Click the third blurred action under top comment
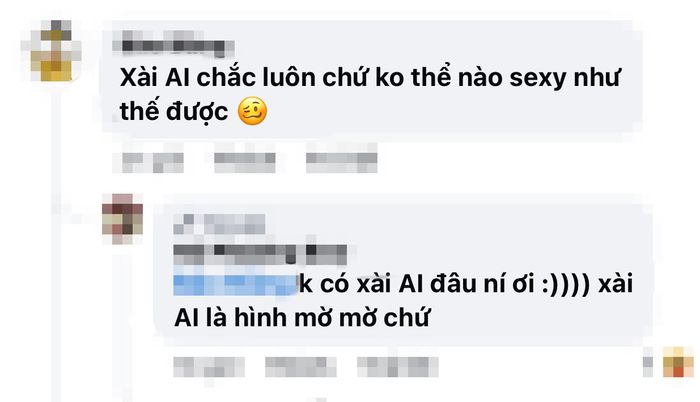Image resolution: width=700 pixels, height=402 pixels. [342, 158]
